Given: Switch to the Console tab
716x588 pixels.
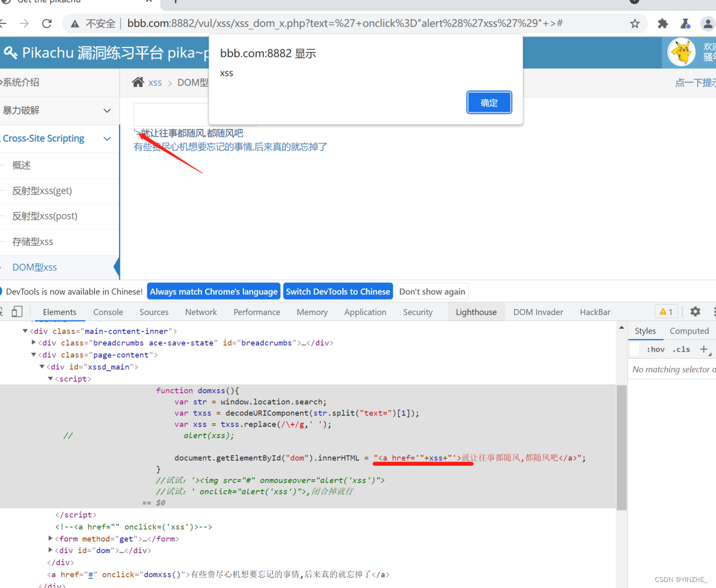Looking at the screenshot, I should (108, 312).
